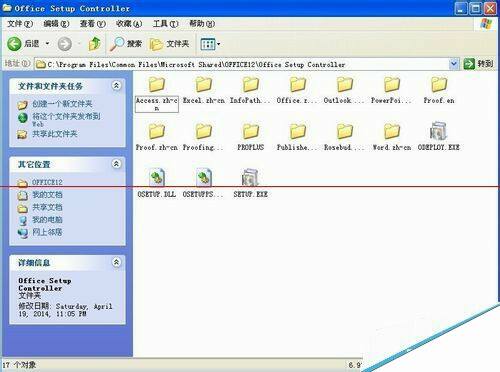Click the Back (后退) button
The image size is (500, 372).
click(x=23, y=44)
